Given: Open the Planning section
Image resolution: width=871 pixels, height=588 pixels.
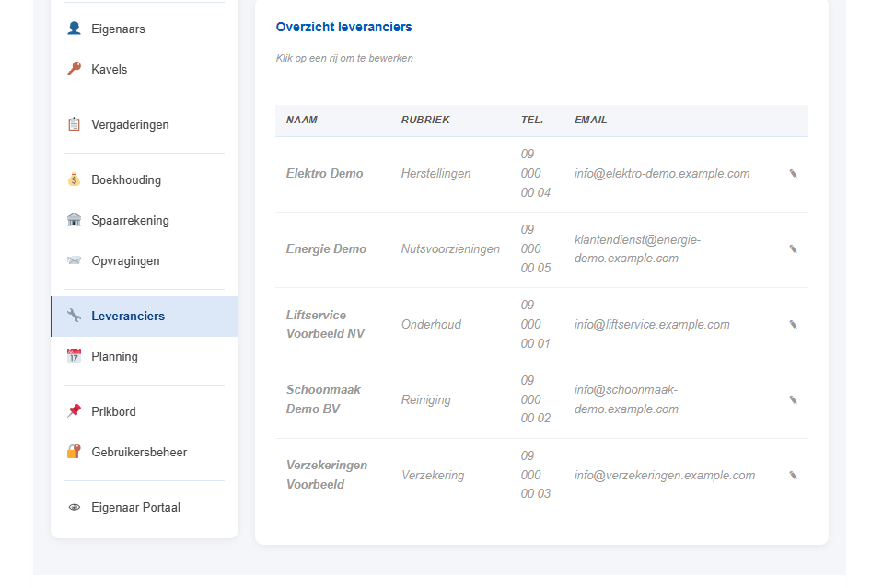Looking at the screenshot, I should click(x=145, y=356).
